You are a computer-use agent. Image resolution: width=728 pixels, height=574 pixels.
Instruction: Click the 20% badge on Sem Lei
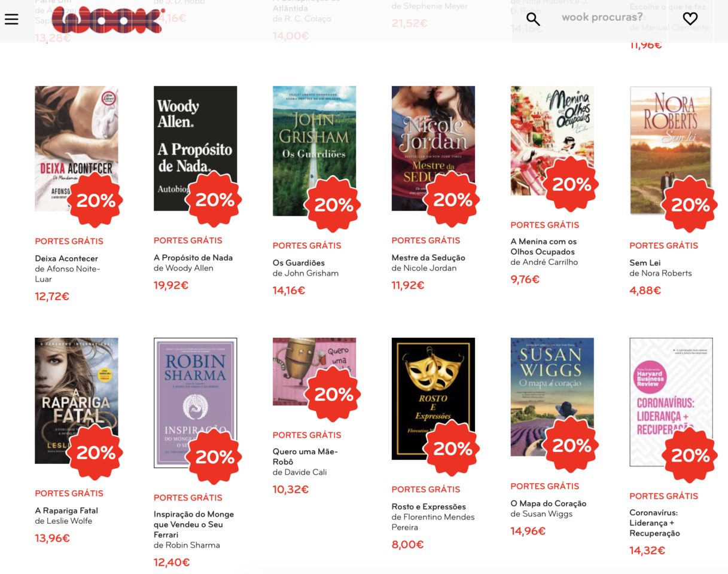coord(690,205)
